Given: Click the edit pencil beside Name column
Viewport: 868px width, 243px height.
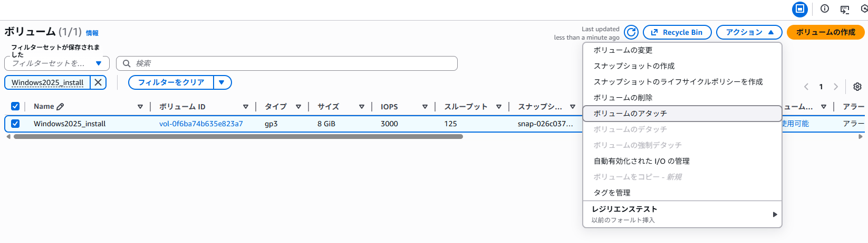Looking at the screenshot, I should click(x=60, y=107).
